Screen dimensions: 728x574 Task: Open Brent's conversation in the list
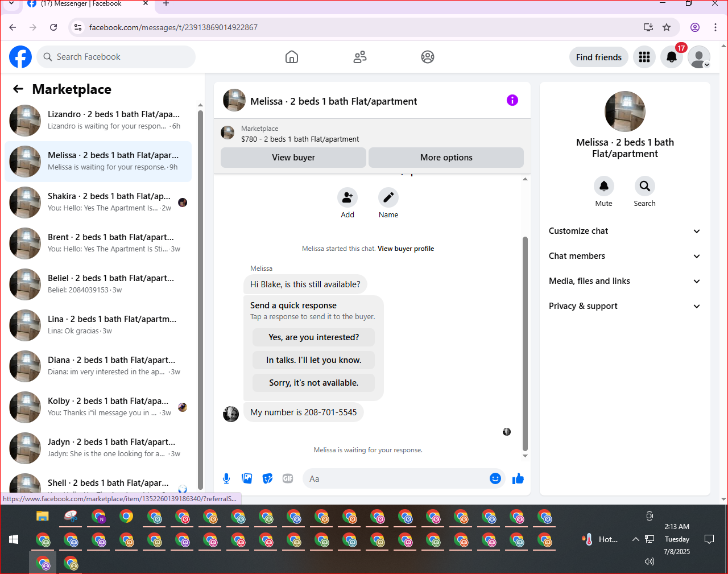pos(98,243)
